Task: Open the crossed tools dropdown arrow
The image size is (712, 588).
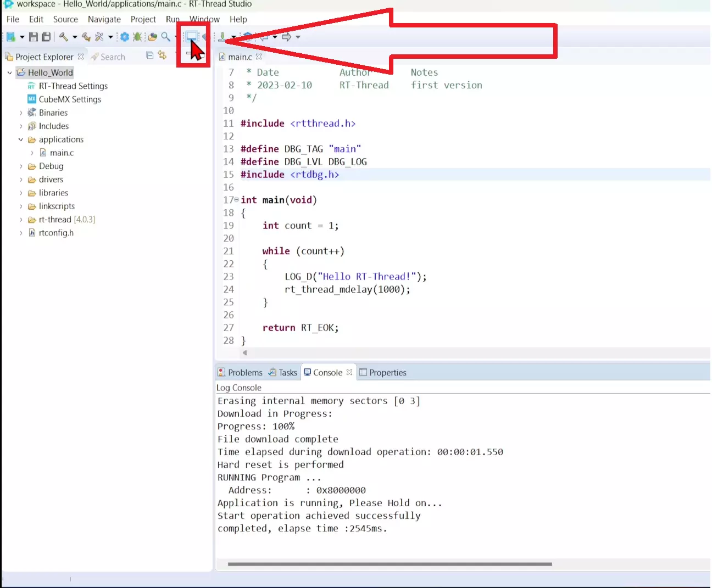Action: click(x=110, y=37)
